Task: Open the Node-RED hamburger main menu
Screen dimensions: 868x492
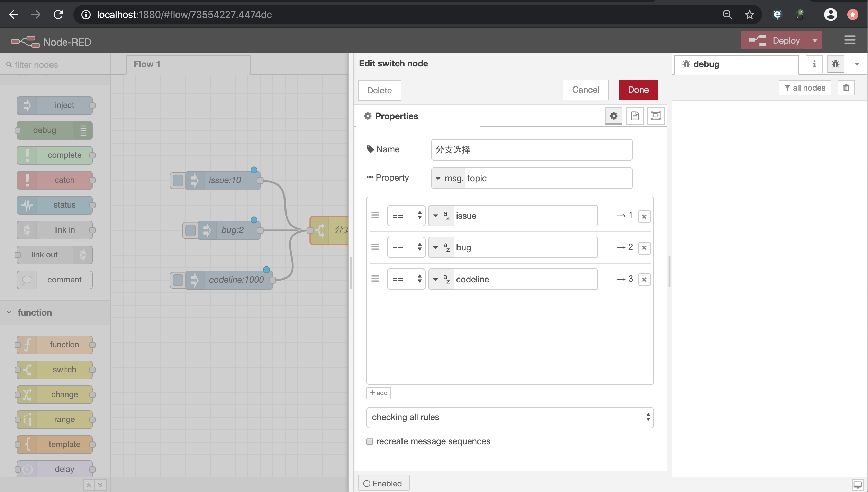Action: tap(850, 40)
